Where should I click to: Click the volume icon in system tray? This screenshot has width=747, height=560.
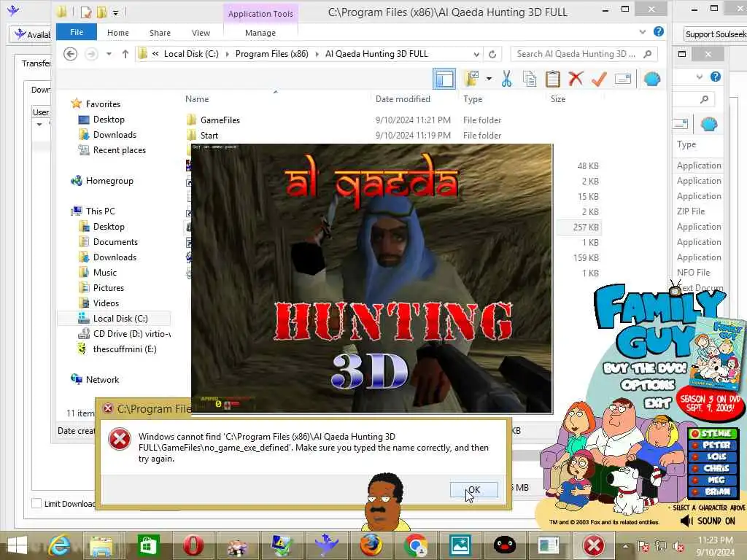coord(678,547)
